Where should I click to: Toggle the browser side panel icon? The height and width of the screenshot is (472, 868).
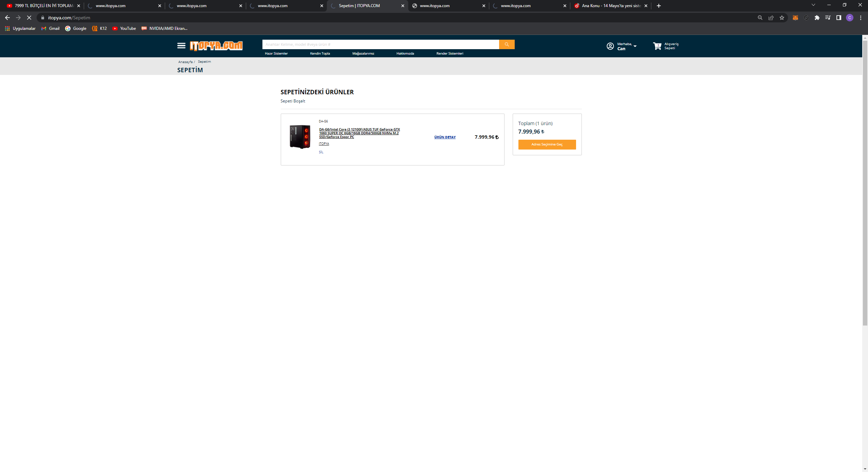pos(839,18)
